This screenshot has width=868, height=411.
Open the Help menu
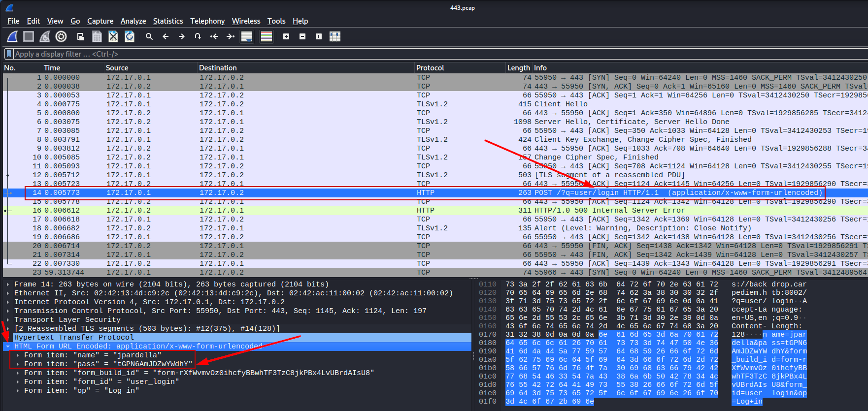click(300, 21)
